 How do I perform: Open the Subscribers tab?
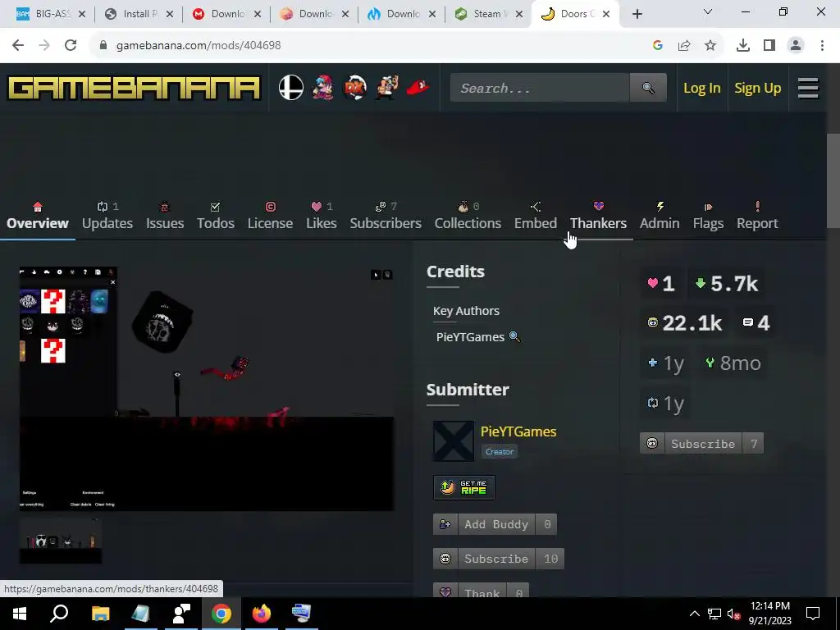click(x=386, y=216)
